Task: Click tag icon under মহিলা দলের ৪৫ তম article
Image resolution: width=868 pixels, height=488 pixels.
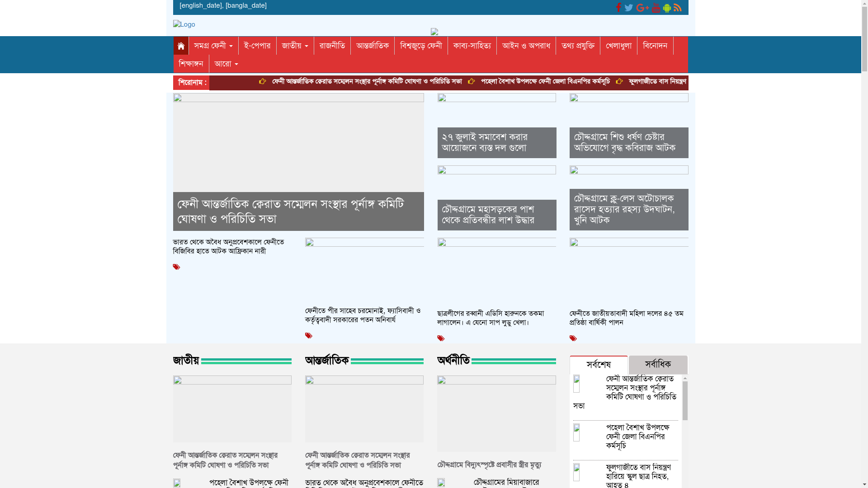Action: 573,338
